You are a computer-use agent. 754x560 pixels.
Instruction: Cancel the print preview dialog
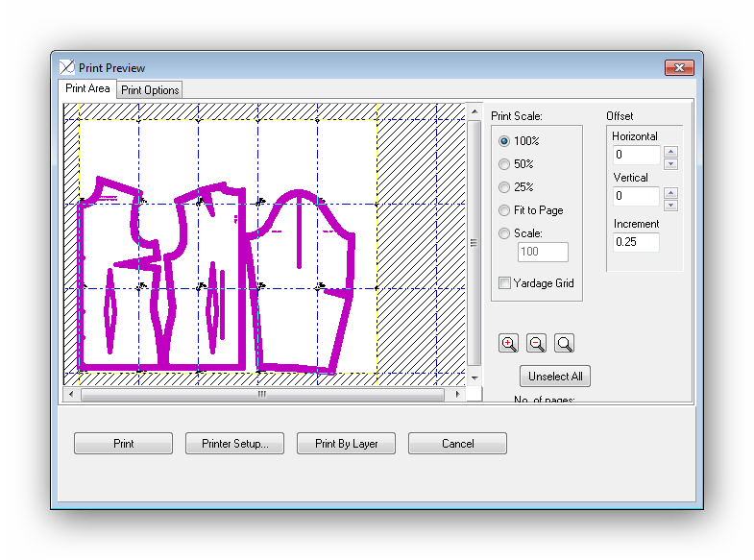pos(457,443)
